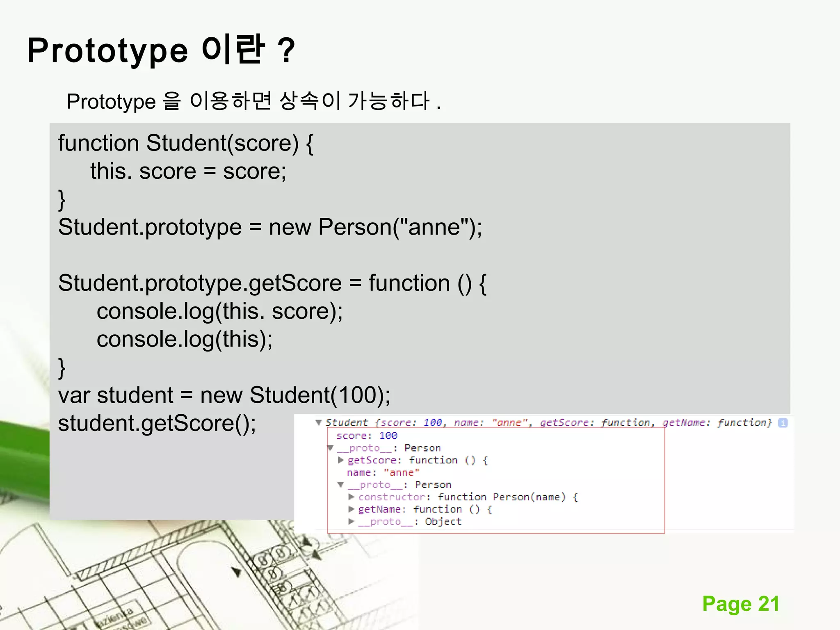Select the 'name: "anne"' property row
840x630 pixels.
tap(383, 472)
